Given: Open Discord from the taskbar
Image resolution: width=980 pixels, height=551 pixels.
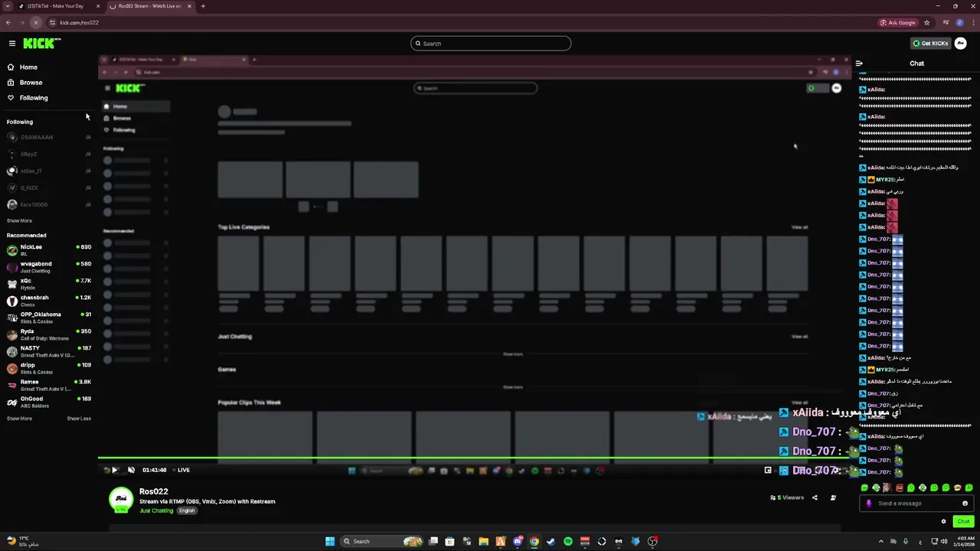Looking at the screenshot, I should [x=518, y=541].
